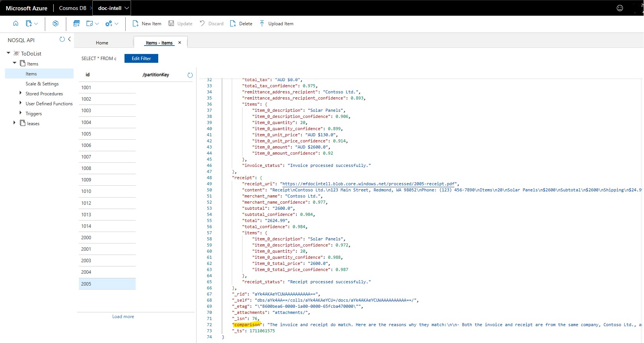Expand the Stored Procedures node
The height and width of the screenshot is (343, 644).
tap(20, 93)
